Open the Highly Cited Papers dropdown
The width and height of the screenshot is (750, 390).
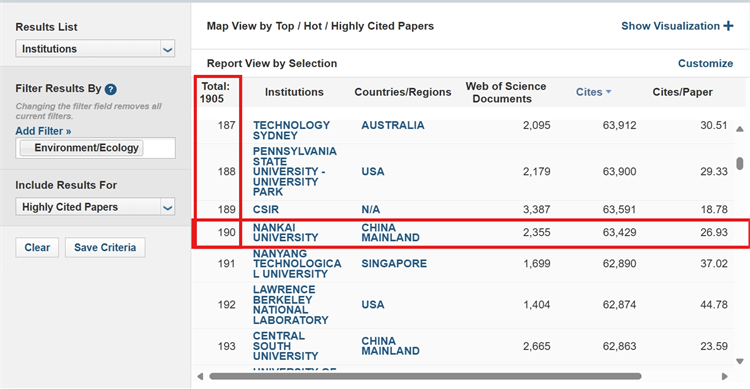coord(95,207)
